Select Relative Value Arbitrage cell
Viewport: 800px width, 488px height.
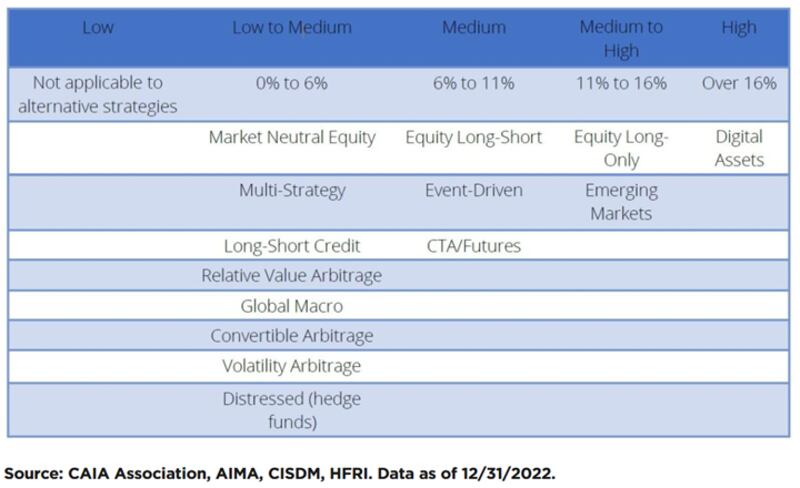292,276
